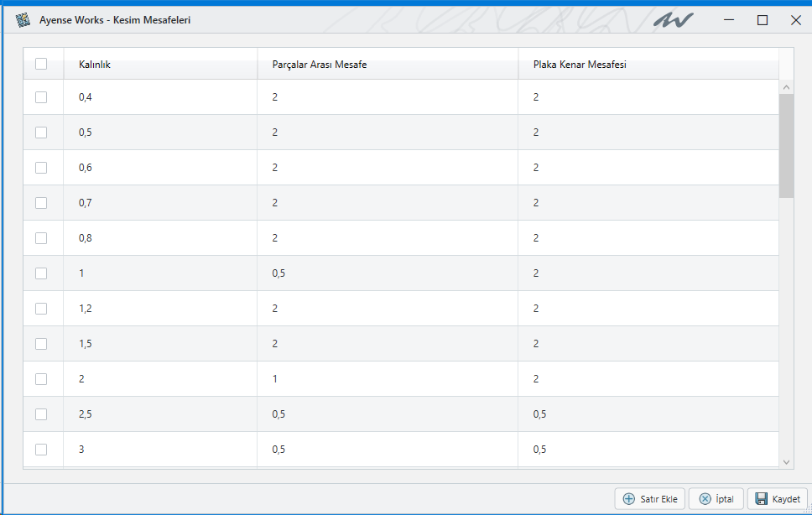Click Plaka Kenar Mesafesi cell for thickness 0,5
812x515 pixels.
coord(648,133)
